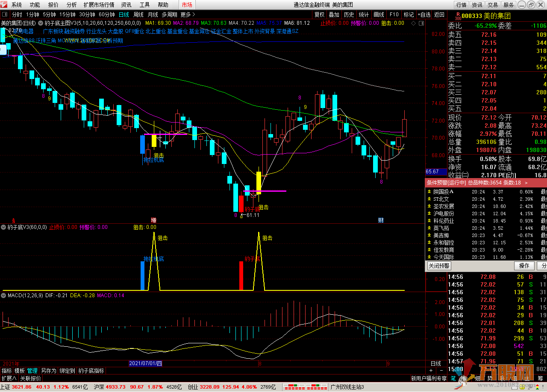
Task: Click 另存为 bottom tab
Action: coord(48,371)
